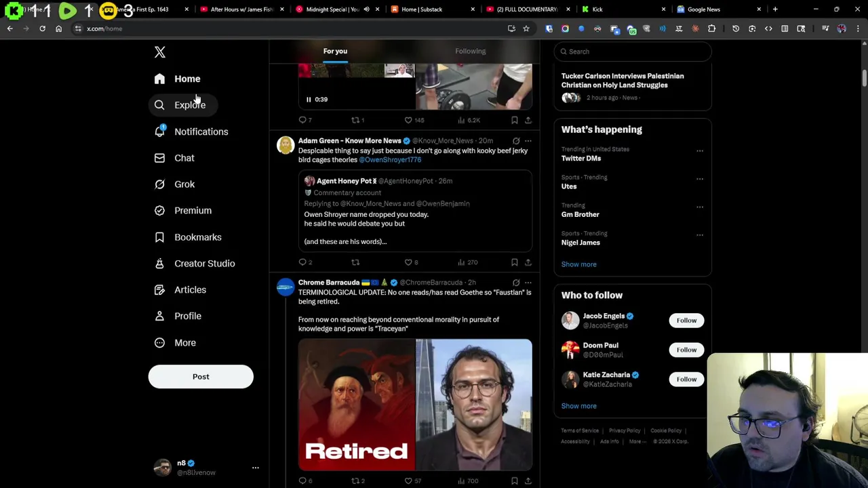Click the Creator Studio icon in sidebar
The image size is (868, 488).
(x=159, y=264)
